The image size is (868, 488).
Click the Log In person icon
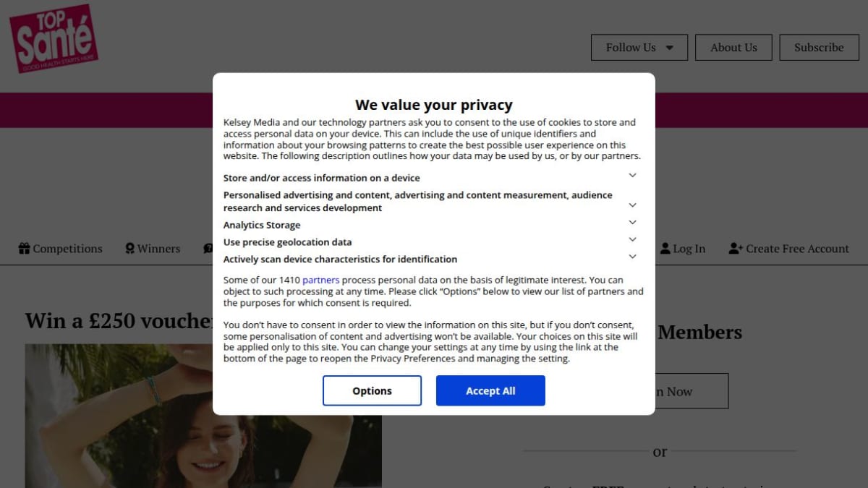(x=665, y=248)
